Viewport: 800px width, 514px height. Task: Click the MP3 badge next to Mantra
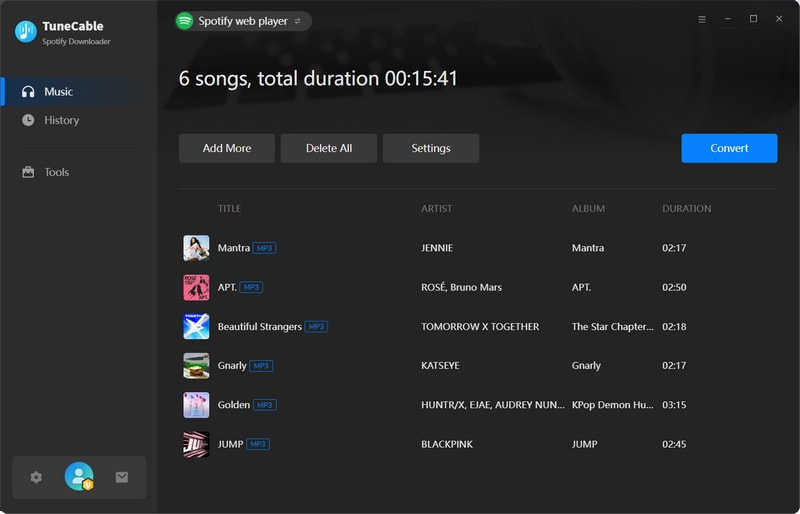pos(264,248)
